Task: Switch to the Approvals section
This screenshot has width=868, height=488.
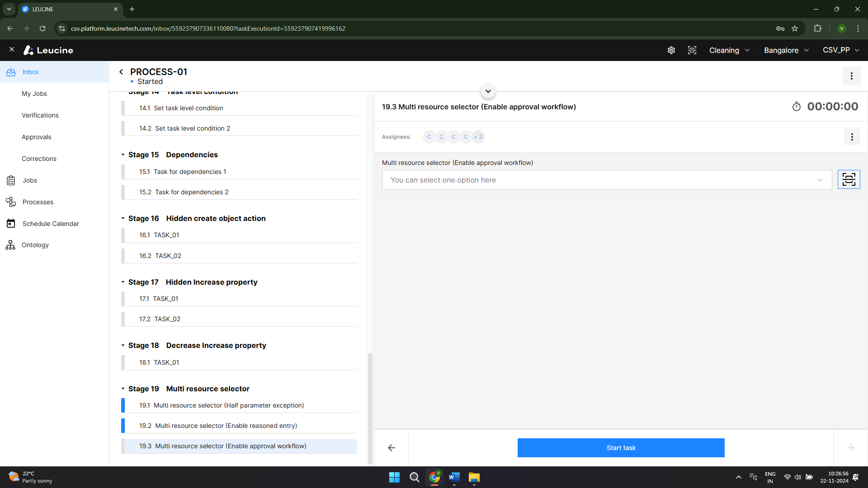Action: [x=37, y=137]
